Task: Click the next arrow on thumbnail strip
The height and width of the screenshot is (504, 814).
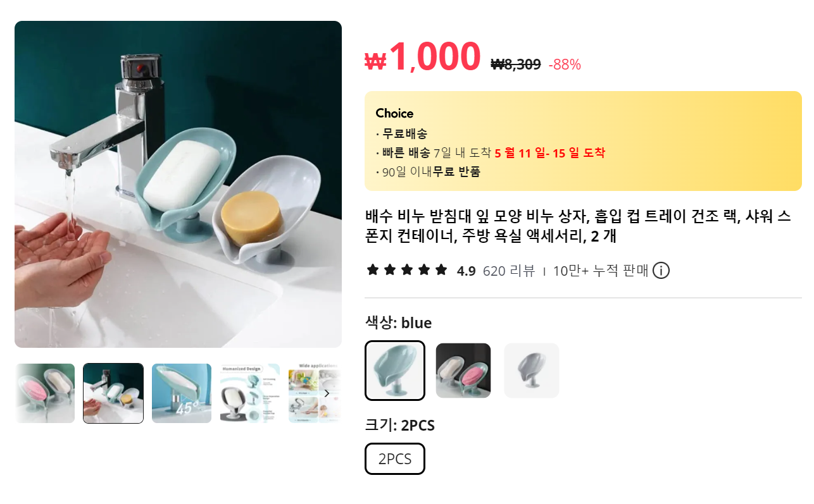Action: point(327,393)
